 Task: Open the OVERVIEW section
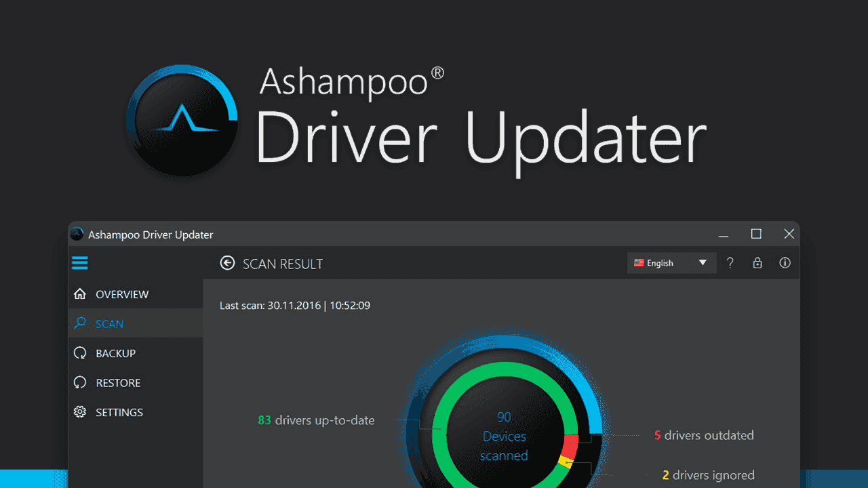click(x=136, y=294)
